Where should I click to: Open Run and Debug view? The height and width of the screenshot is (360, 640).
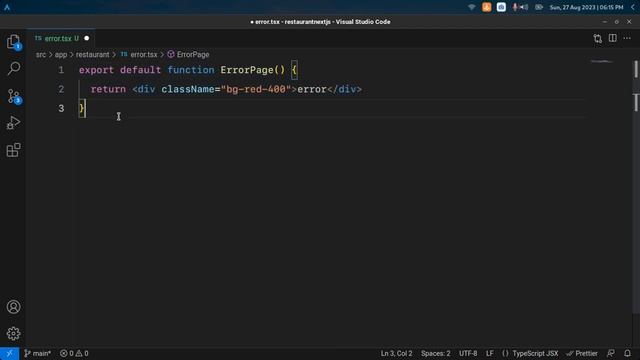tap(13, 123)
